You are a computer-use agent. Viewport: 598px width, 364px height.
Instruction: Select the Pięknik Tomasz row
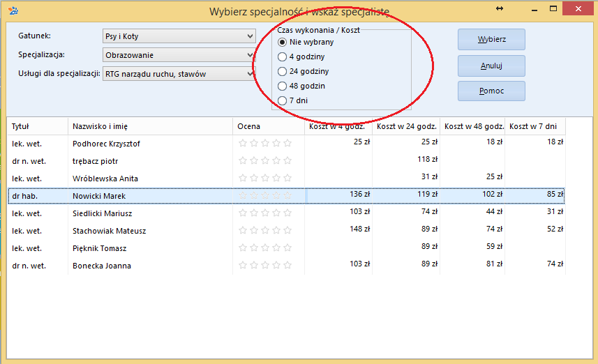pyautogui.click(x=286, y=248)
